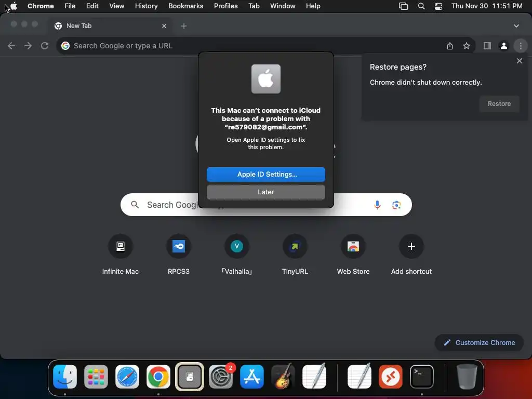Open the History menu

point(146,6)
